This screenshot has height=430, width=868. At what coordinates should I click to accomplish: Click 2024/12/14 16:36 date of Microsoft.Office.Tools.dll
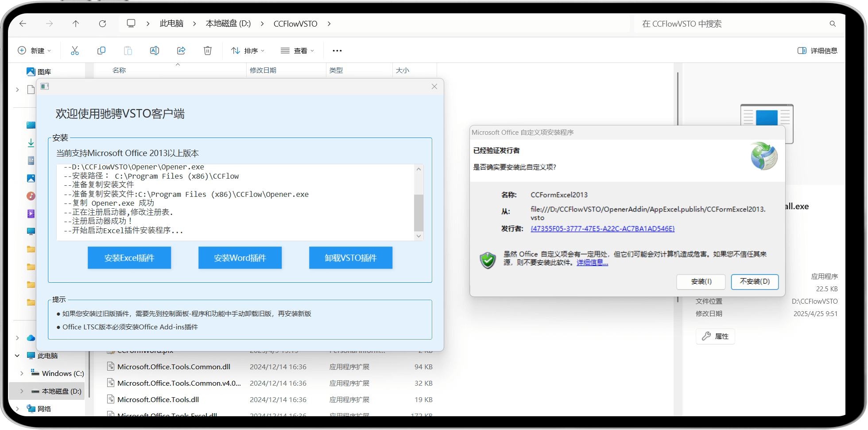pyautogui.click(x=278, y=399)
